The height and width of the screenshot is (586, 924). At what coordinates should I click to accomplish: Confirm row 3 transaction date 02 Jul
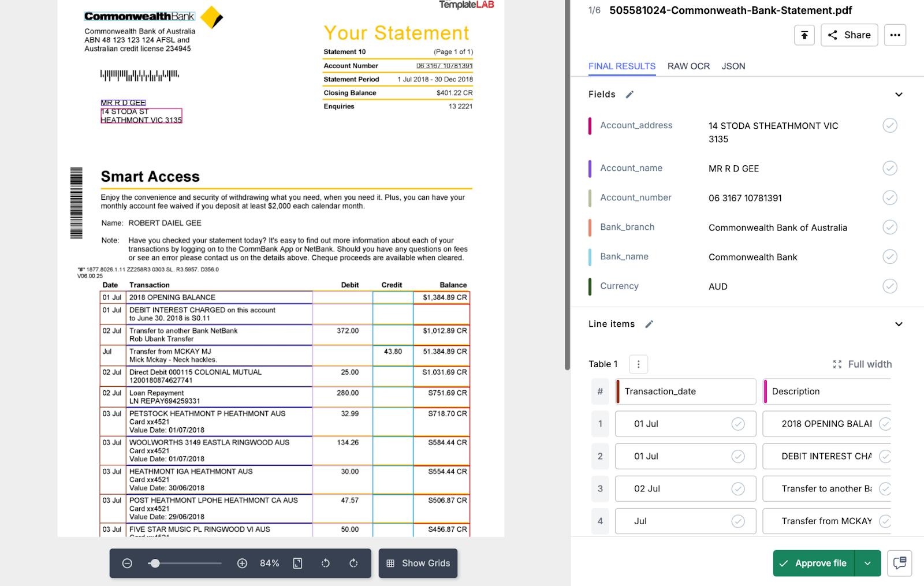738,488
